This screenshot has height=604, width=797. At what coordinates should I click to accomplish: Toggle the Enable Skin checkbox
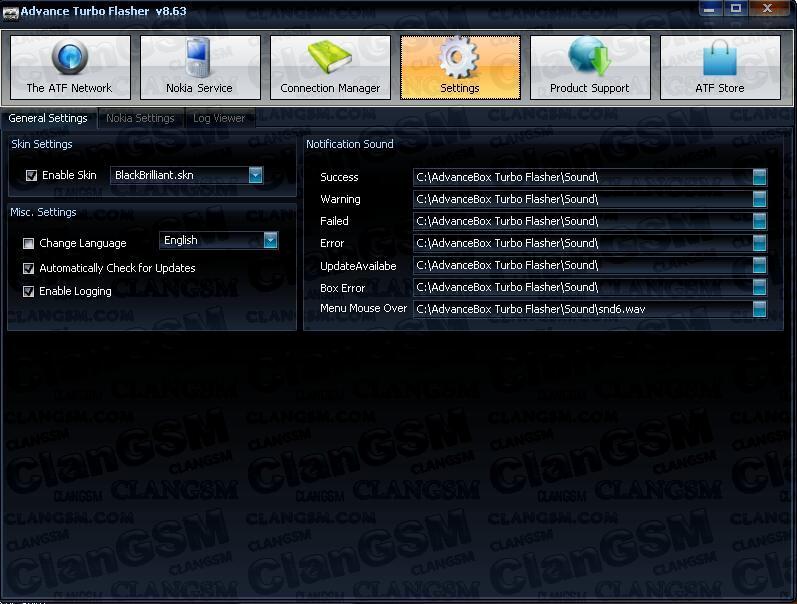coord(32,175)
